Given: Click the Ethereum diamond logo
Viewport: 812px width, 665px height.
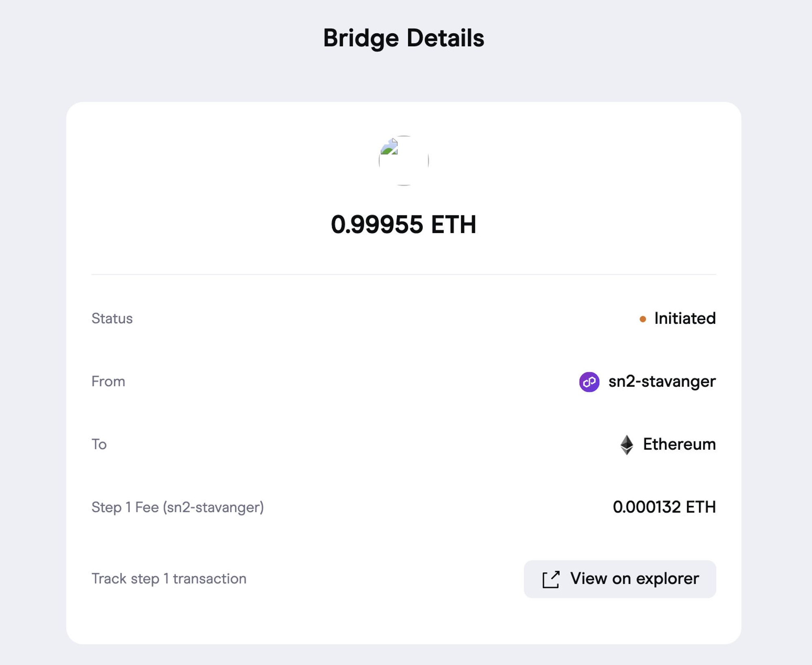Looking at the screenshot, I should (x=626, y=445).
